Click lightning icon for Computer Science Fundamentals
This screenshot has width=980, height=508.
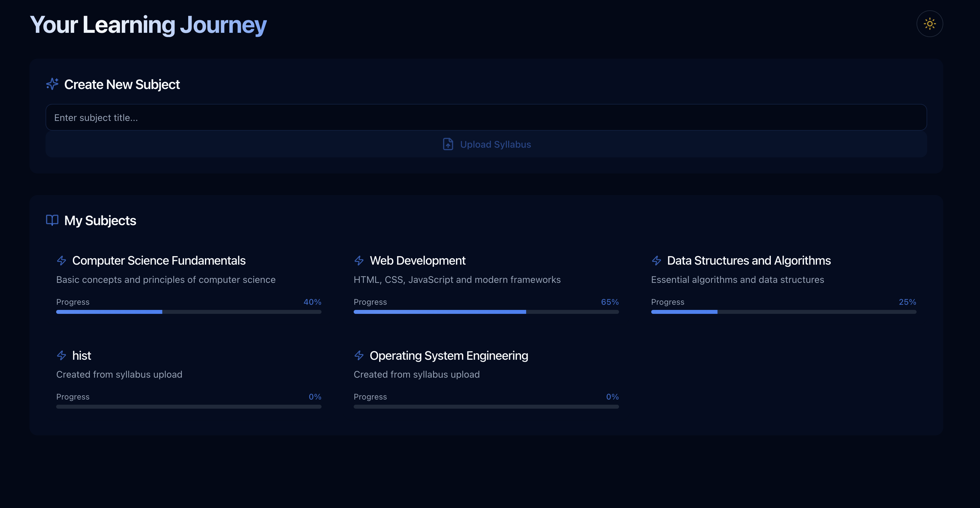(62, 260)
